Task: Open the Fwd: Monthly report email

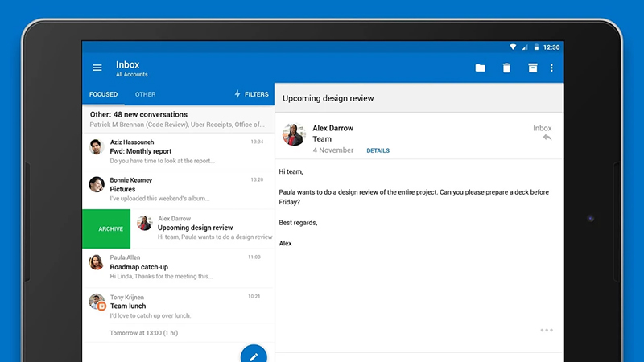Action: (178, 151)
